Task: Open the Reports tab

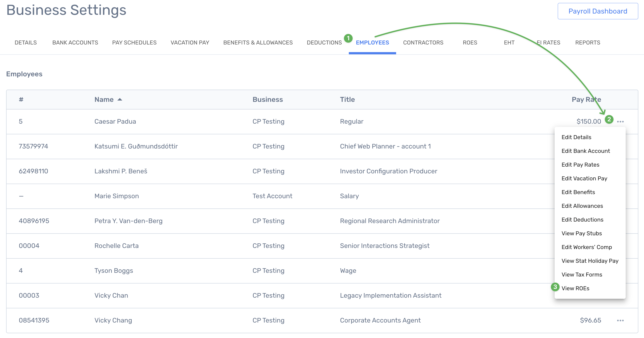Action: coord(588,43)
